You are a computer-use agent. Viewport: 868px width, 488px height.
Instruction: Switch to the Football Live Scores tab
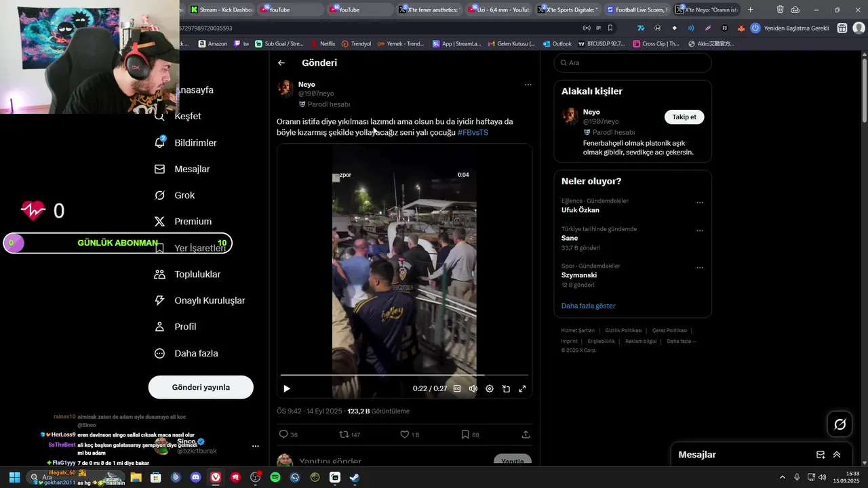pos(637,9)
